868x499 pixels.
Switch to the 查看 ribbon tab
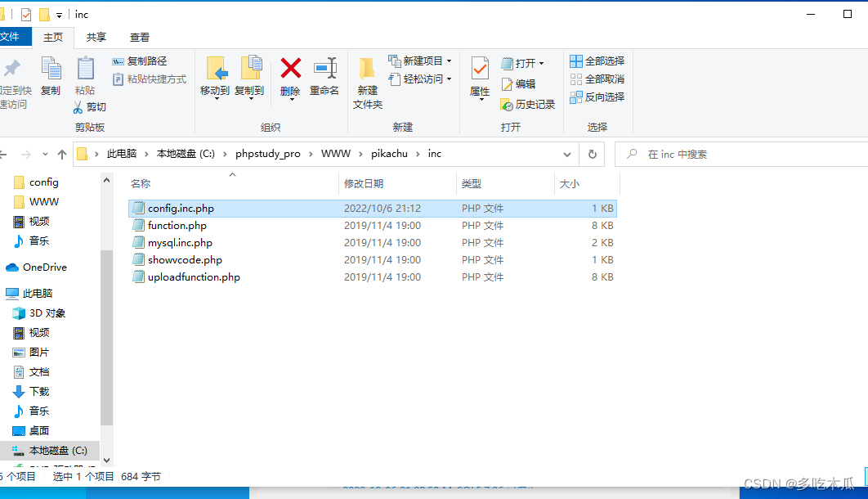pos(139,37)
